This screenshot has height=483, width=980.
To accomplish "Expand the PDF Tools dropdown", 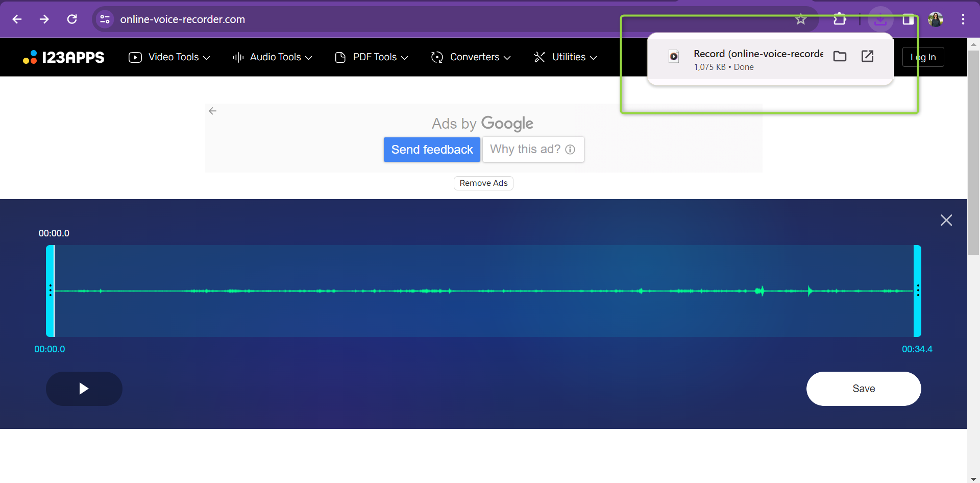I will 372,57.
